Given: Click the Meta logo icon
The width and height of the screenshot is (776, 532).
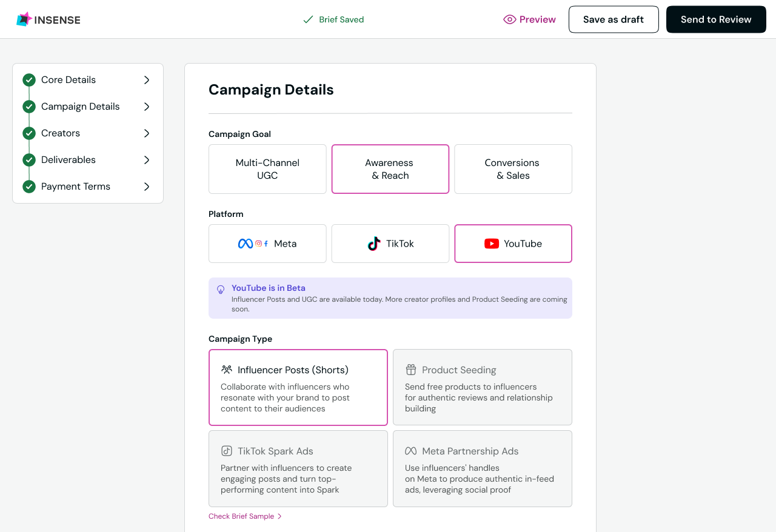Looking at the screenshot, I should pos(246,244).
